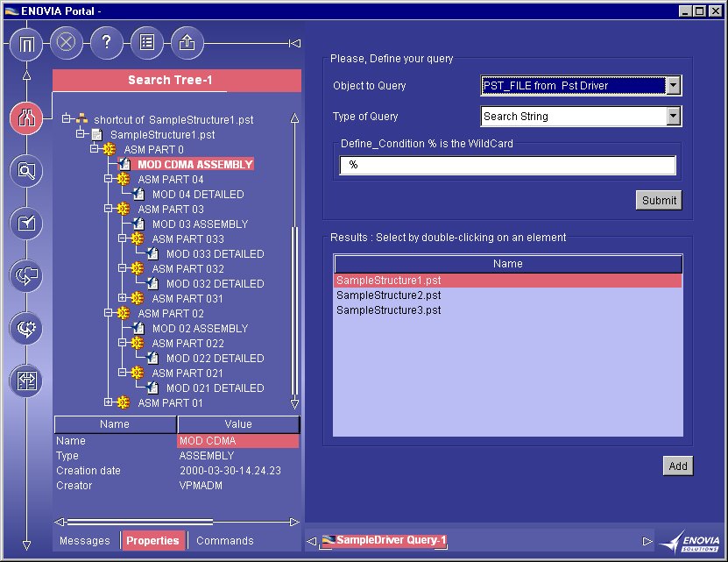Expand the ASM PART 01 node
Screen dimensions: 728x562
(x=108, y=402)
